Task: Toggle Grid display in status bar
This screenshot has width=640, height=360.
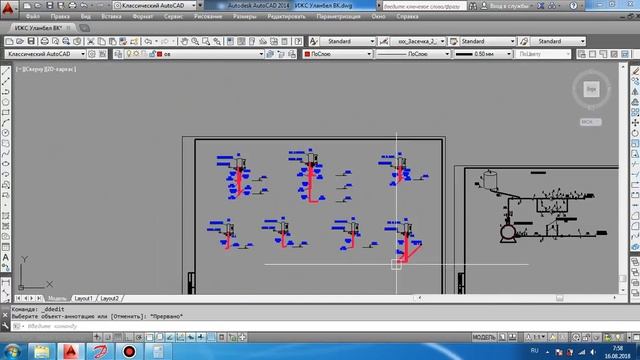Action: (118, 337)
